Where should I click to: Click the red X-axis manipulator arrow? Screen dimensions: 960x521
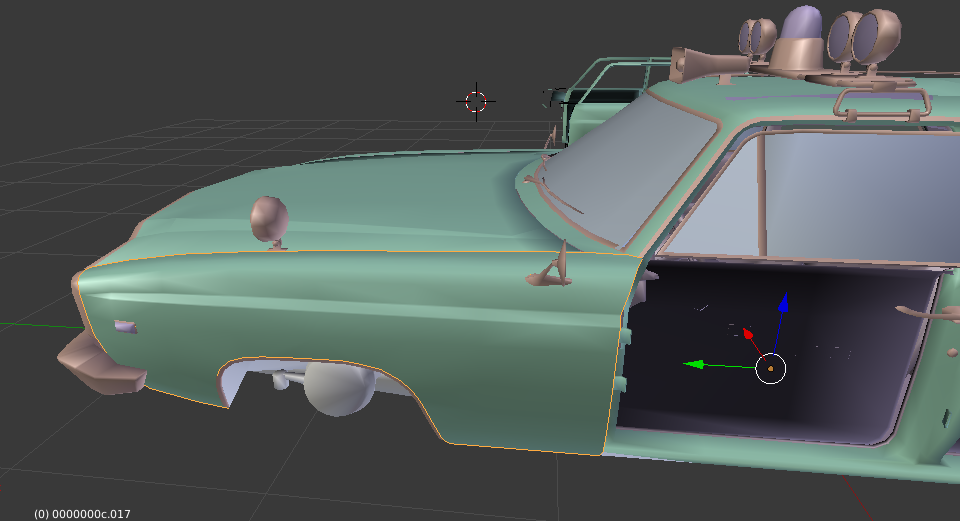tap(748, 334)
